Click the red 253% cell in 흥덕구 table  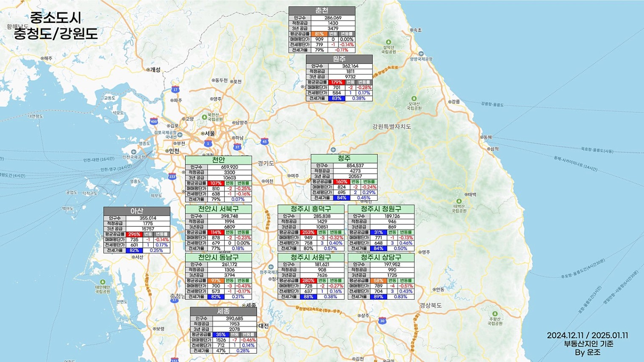(x=308, y=232)
